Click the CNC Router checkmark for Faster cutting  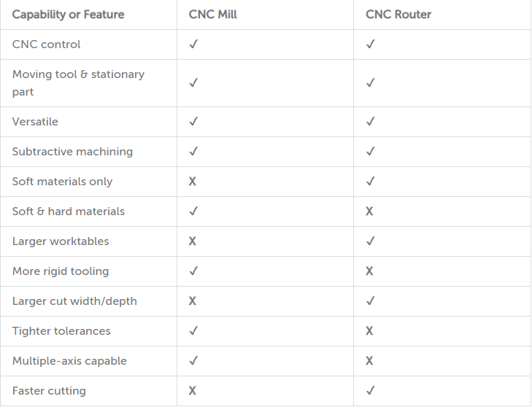(371, 390)
